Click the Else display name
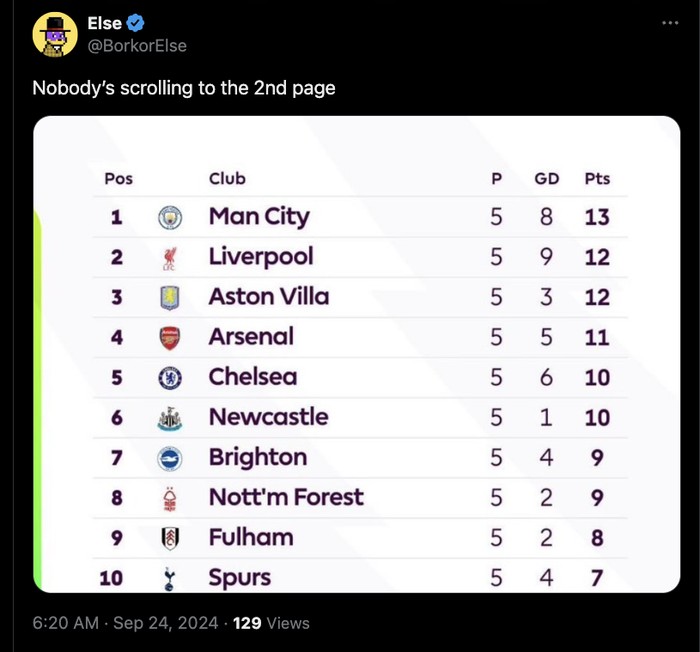Viewport: 700px width, 652px height. coord(104,23)
